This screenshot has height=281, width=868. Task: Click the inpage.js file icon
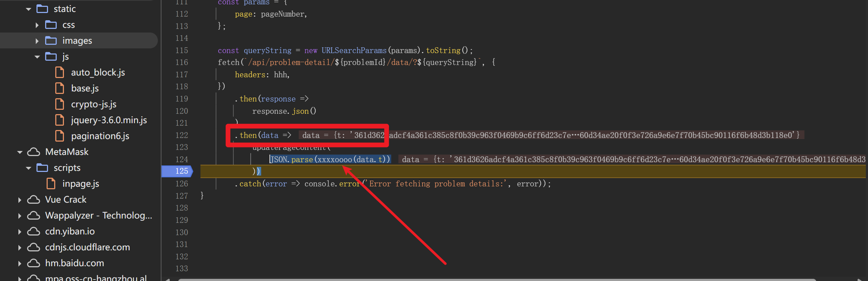[x=51, y=183]
